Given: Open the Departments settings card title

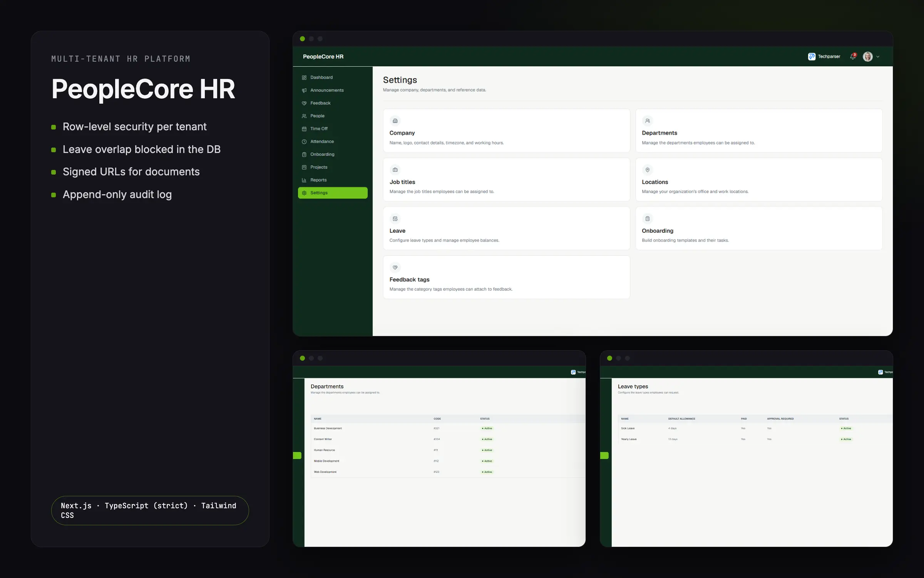Looking at the screenshot, I should coord(660,133).
